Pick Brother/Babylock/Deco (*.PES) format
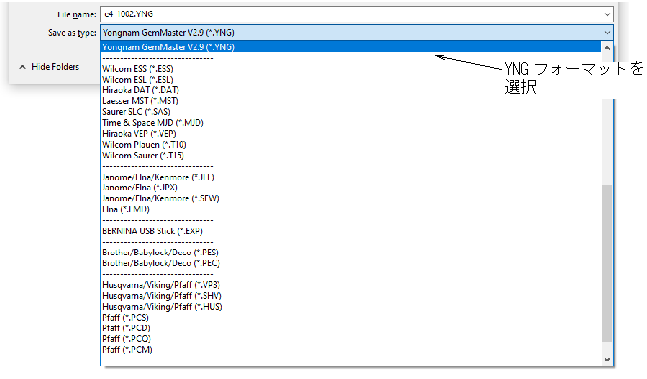This screenshot has width=647, height=379. [x=160, y=252]
